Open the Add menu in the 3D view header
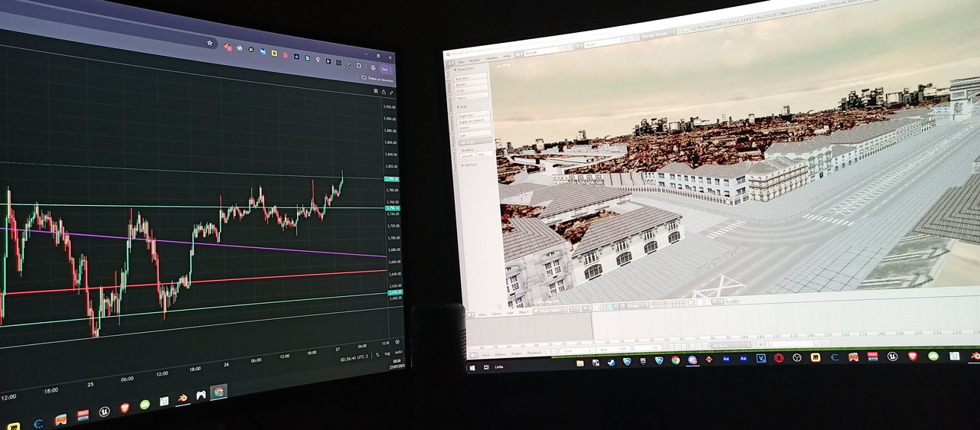Screen dimensions: 980x430 tap(510, 313)
